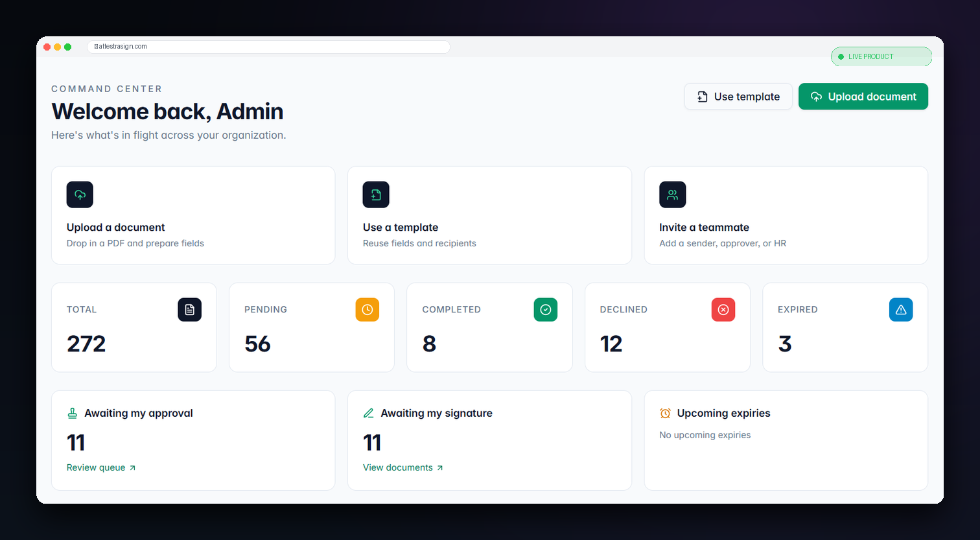Open the Use a template card title
This screenshot has width=980, height=540.
click(401, 228)
